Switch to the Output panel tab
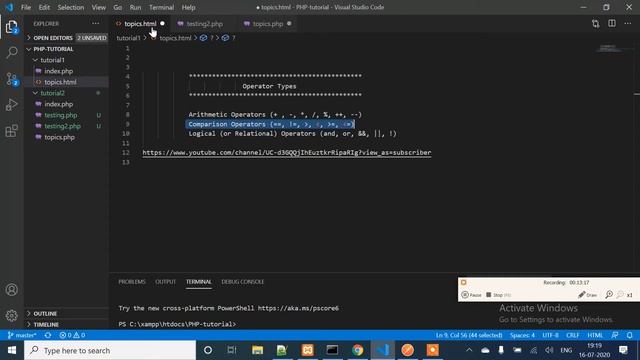 point(165,282)
